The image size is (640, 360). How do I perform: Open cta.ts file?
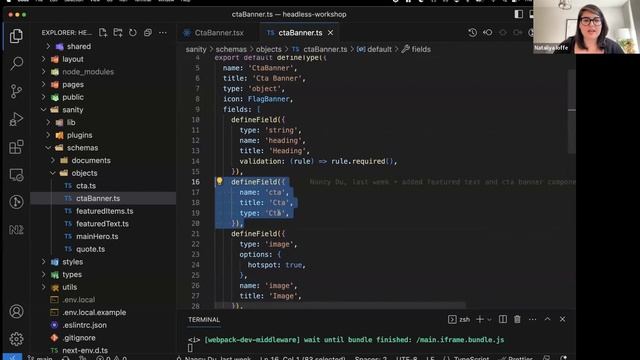pos(86,186)
